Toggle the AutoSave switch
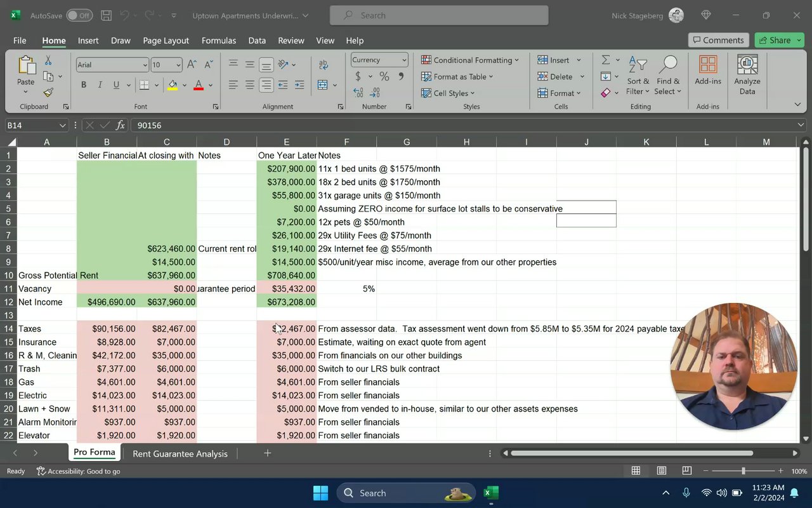Viewport: 812px width, 508px height. pyautogui.click(x=79, y=15)
